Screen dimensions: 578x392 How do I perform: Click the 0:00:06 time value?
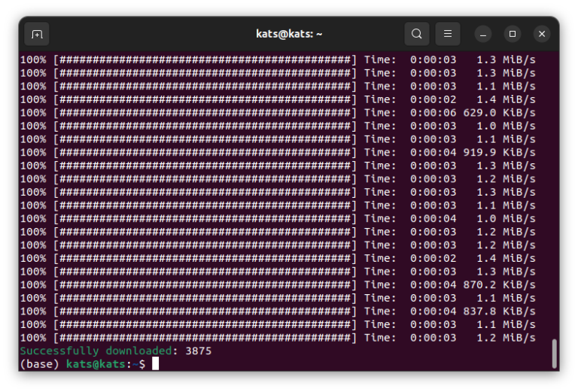(433, 113)
